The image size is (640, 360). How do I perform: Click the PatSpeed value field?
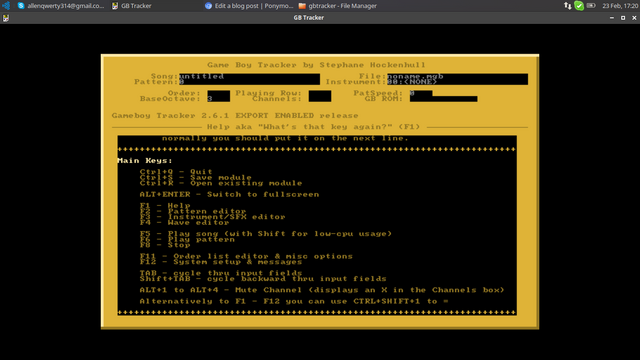pos(421,93)
